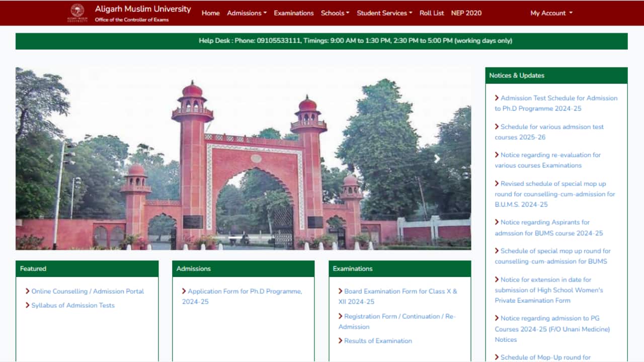
Task: Expand the Schools dropdown in navbar
Action: click(335, 13)
